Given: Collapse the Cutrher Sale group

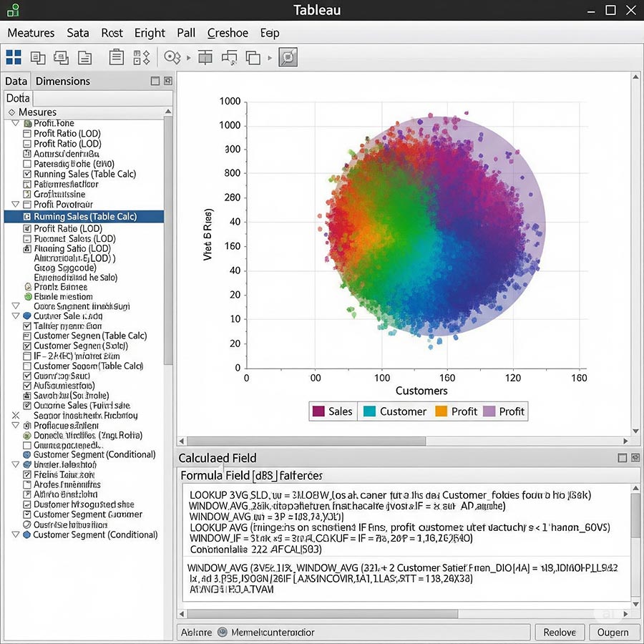Looking at the screenshot, I should (16, 316).
